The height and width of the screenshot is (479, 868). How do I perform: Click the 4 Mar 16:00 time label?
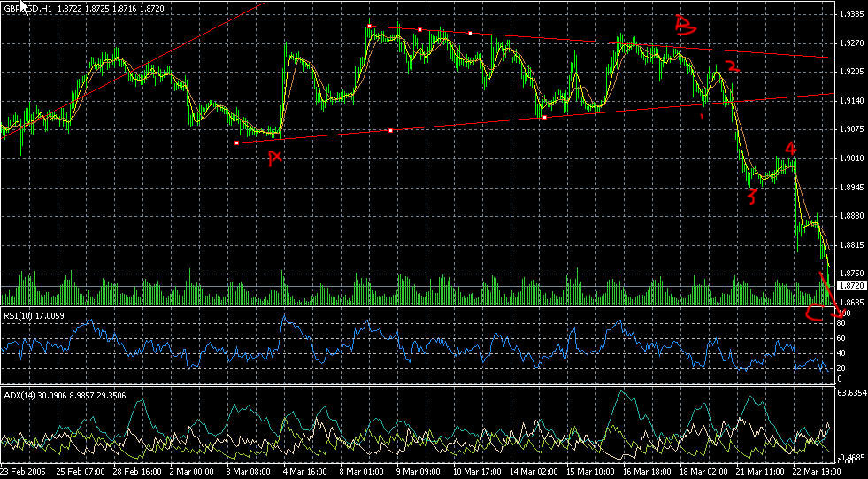(x=305, y=471)
